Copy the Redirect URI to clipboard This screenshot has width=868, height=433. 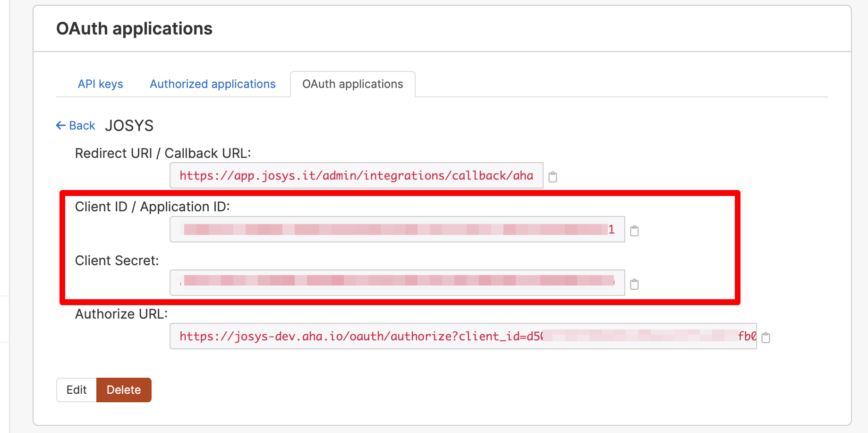(553, 177)
